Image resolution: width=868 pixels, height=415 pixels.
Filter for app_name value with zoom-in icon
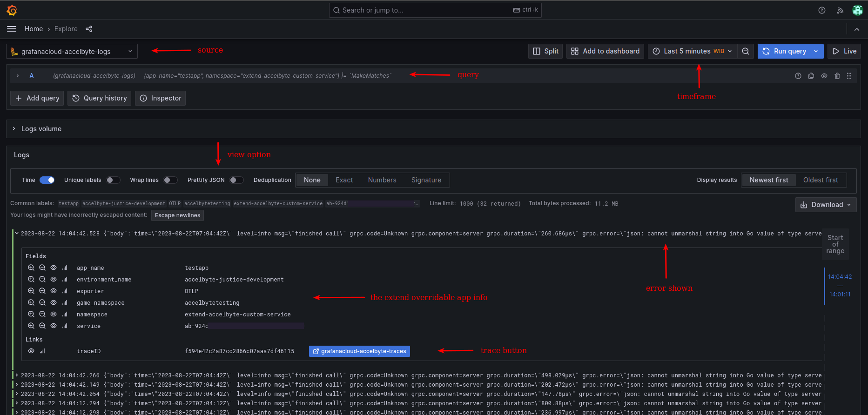click(x=31, y=268)
